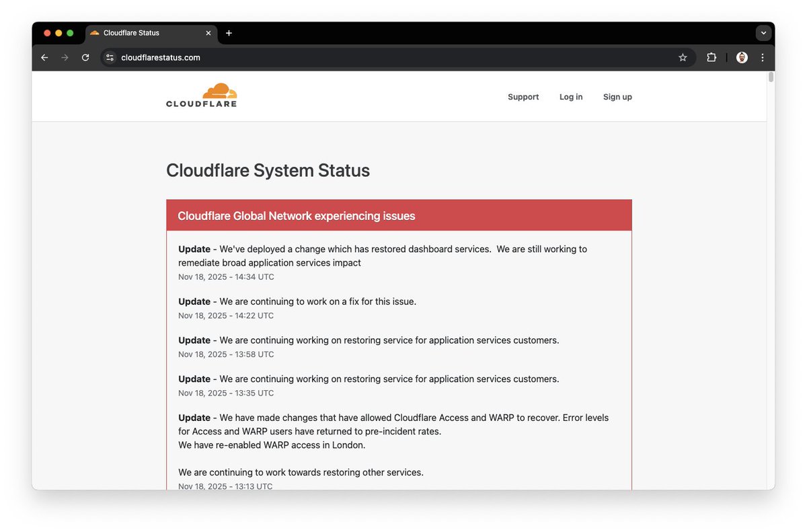Go back with the browser back arrow
The image size is (807, 532).
44,58
